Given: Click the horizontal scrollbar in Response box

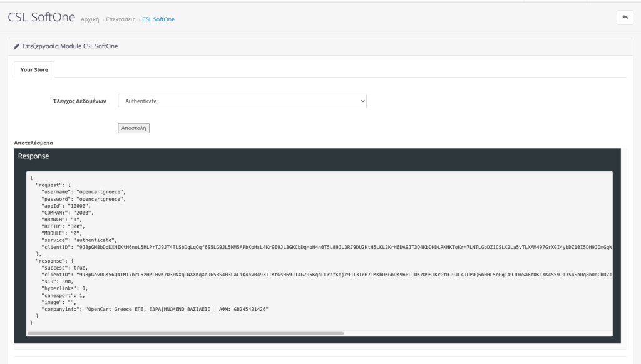Looking at the screenshot, I should [185, 333].
